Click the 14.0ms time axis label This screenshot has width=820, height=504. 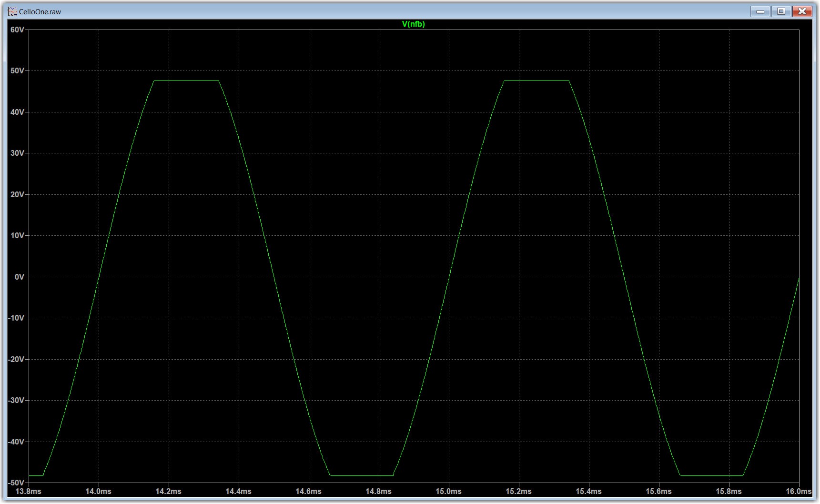[99, 492]
